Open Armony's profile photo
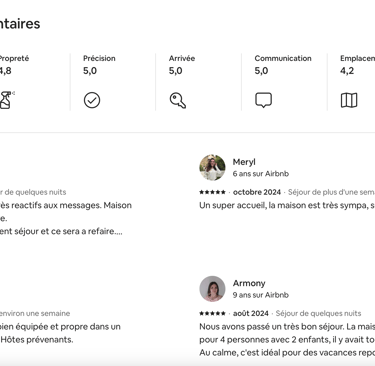 coord(212,289)
